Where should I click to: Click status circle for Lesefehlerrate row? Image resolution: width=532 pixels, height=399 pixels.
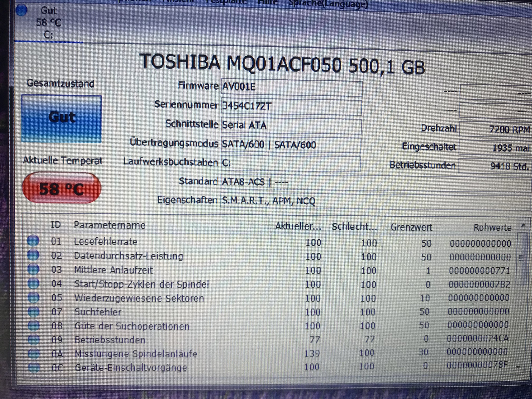33,241
